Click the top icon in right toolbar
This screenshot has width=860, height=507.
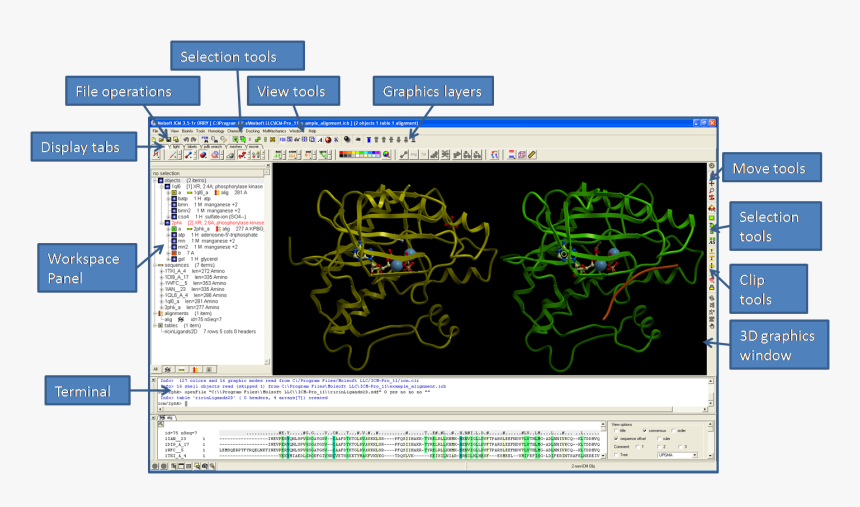point(712,165)
